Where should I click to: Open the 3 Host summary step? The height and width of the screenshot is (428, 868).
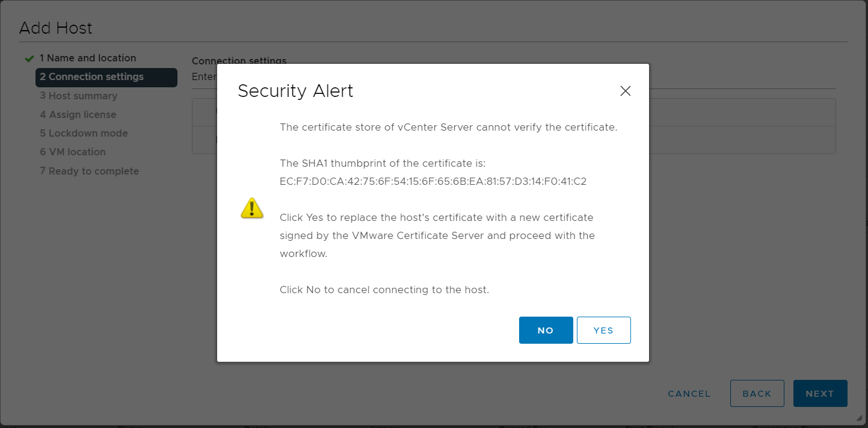[78, 96]
